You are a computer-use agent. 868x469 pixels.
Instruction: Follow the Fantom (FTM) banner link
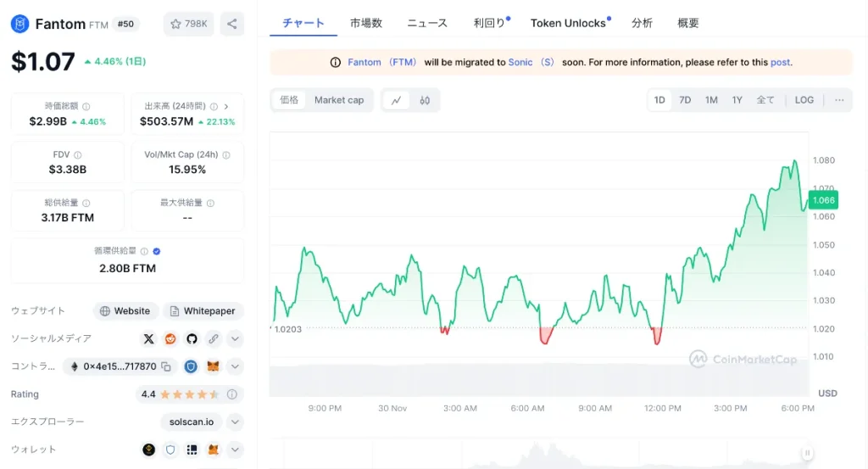pyautogui.click(x=382, y=63)
